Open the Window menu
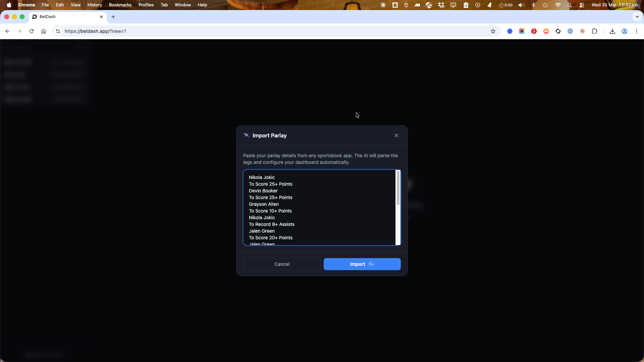The height and width of the screenshot is (362, 644). [x=183, y=5]
